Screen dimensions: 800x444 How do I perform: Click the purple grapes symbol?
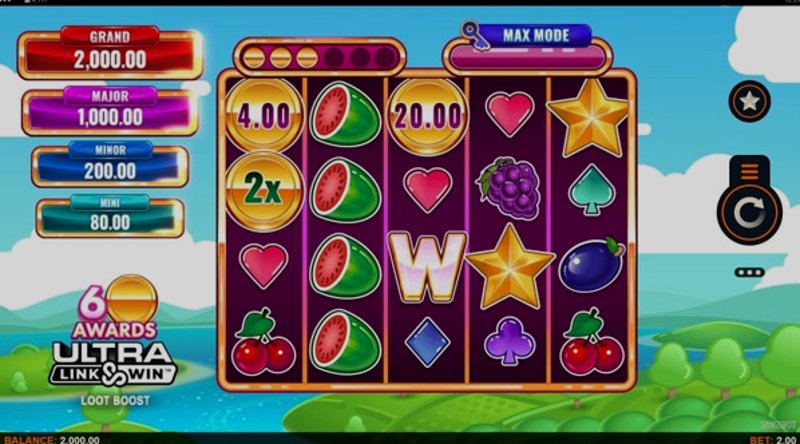click(509, 189)
